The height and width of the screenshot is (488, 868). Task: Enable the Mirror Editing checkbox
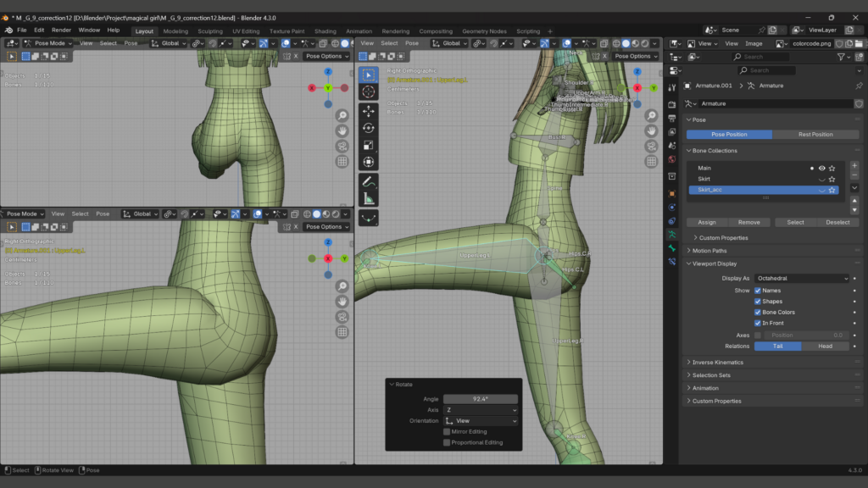(x=447, y=431)
